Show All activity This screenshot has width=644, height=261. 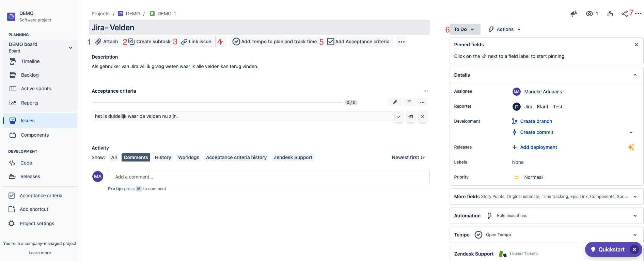tap(114, 157)
